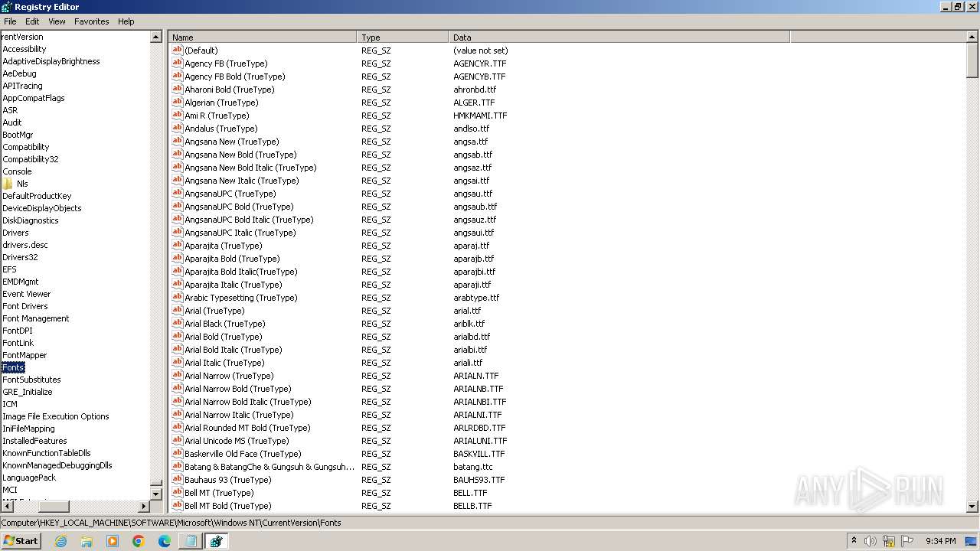Select Image File Execution Options key
The image size is (980, 551).
[55, 416]
